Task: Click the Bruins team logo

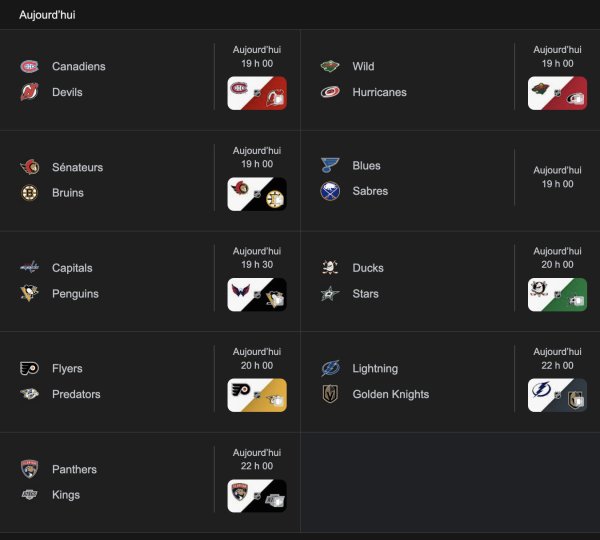Action: [x=29, y=193]
